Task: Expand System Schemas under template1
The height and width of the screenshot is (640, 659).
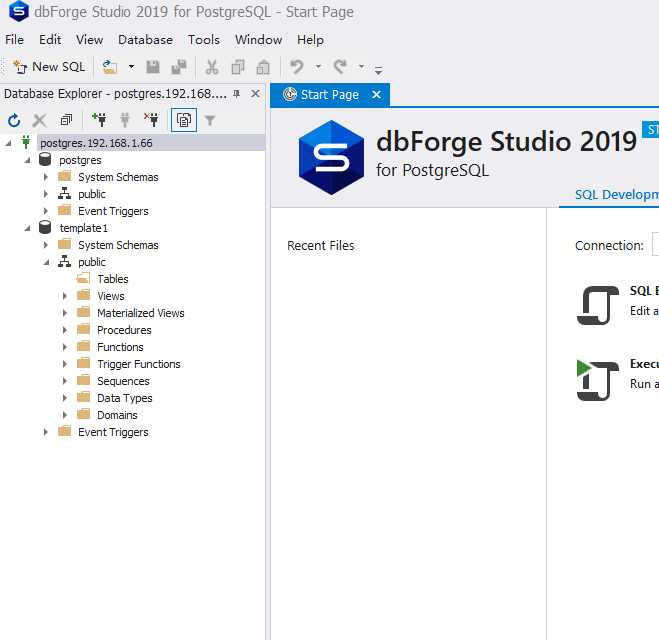Action: point(46,245)
